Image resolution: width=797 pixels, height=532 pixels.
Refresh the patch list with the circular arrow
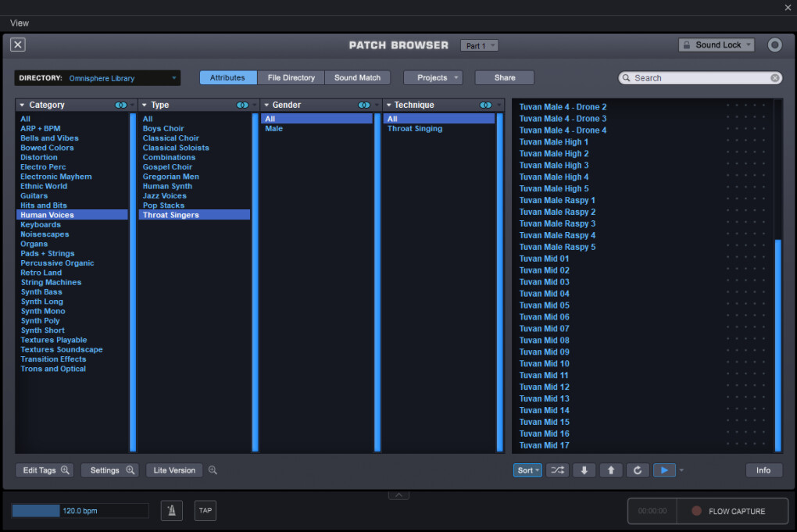tap(638, 470)
